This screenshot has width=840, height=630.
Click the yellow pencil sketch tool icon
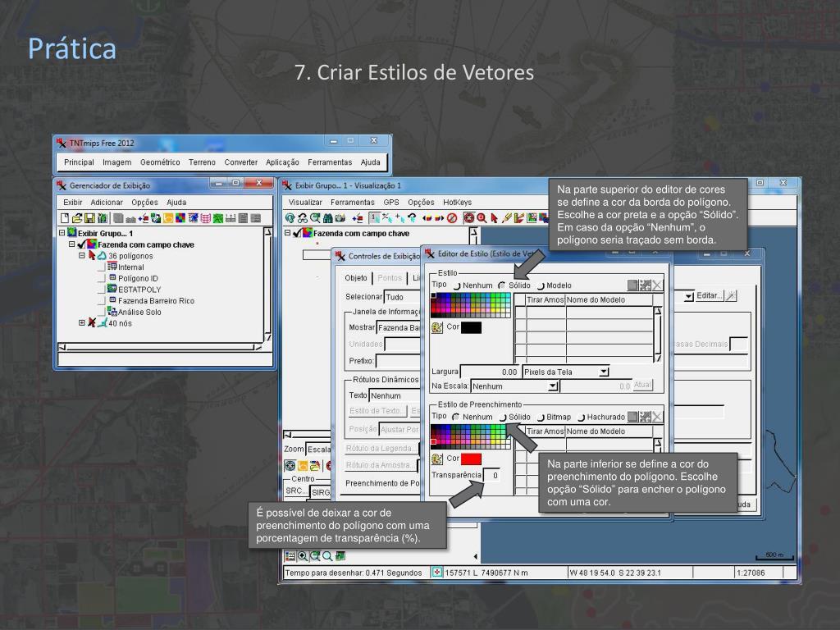pos(507,218)
